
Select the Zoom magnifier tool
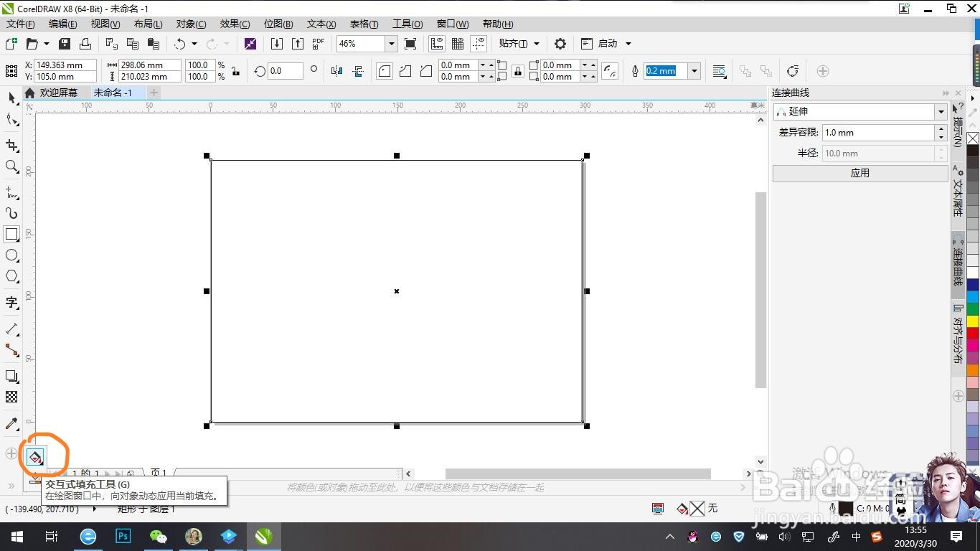[11, 166]
